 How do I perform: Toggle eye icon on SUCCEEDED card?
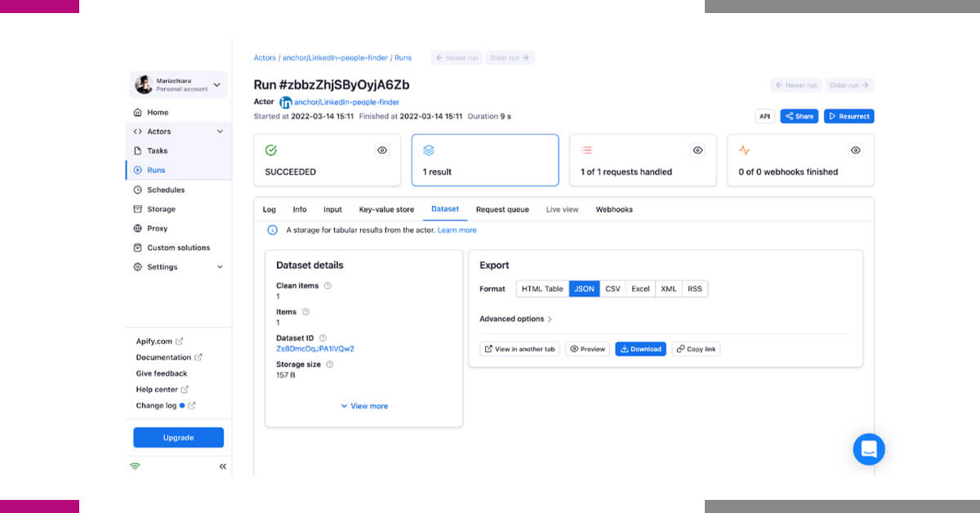(x=382, y=150)
